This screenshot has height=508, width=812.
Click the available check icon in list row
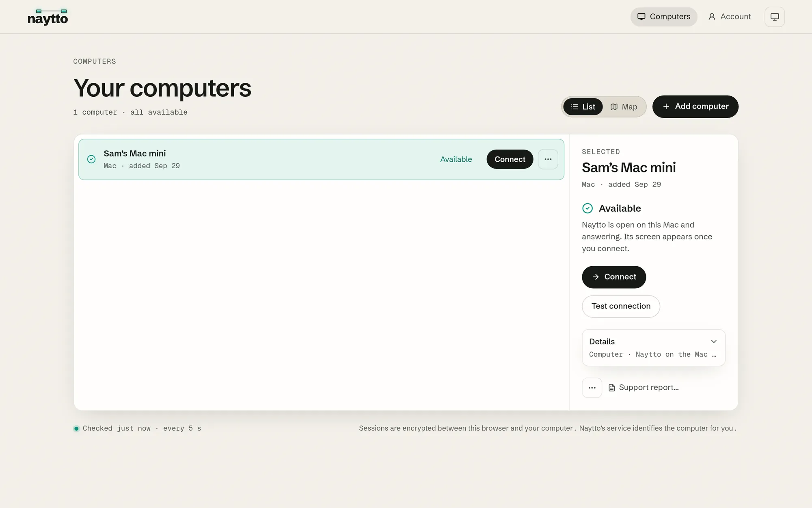tap(91, 159)
